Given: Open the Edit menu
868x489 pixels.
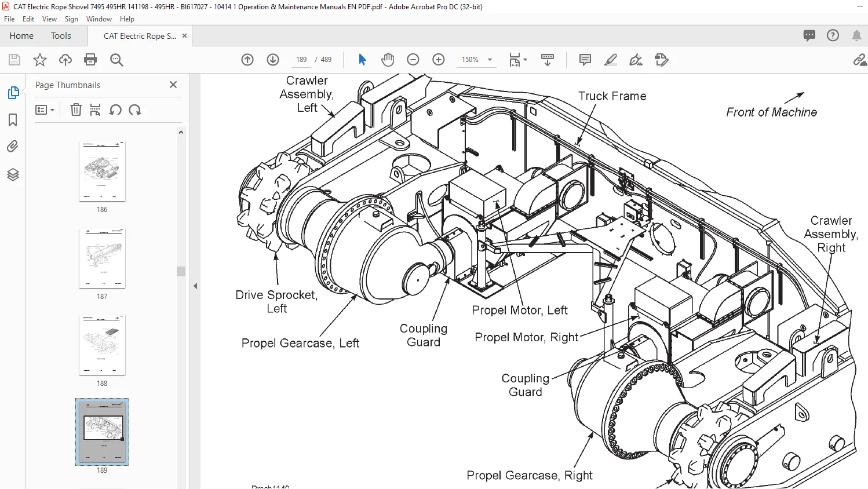Looking at the screenshot, I should [x=28, y=19].
